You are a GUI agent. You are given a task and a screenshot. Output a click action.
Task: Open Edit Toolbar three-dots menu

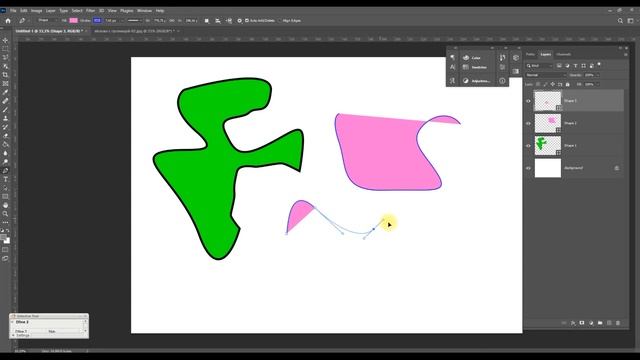5,222
